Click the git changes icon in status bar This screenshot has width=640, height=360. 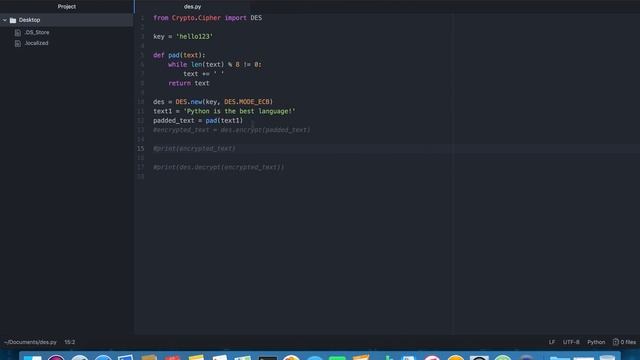(x=616, y=342)
